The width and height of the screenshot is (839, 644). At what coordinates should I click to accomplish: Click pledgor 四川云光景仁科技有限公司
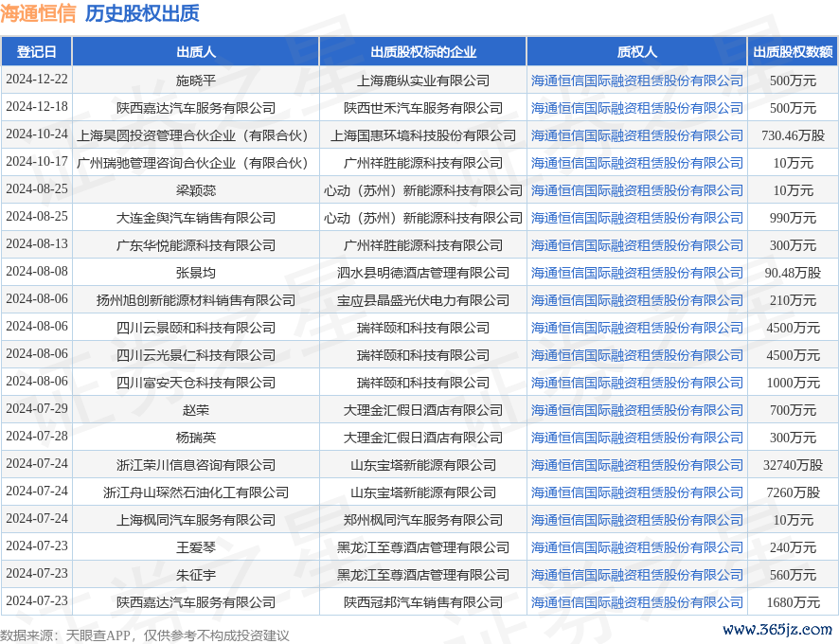point(196,355)
